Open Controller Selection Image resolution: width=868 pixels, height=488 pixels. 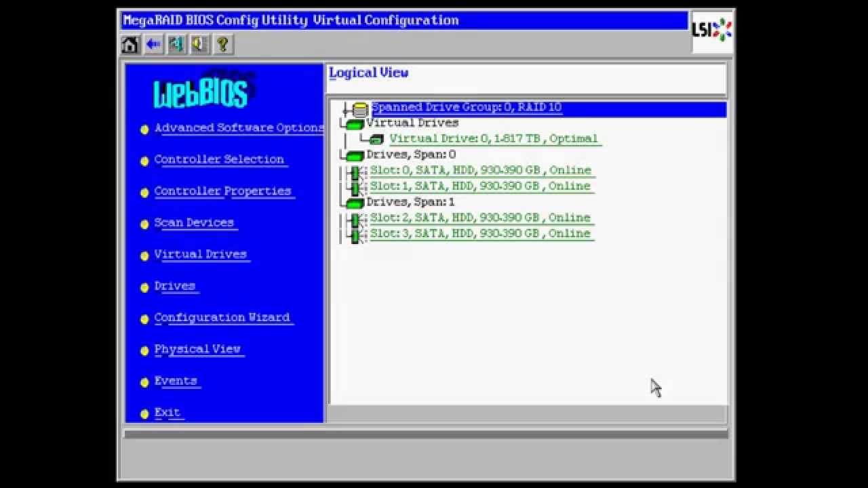click(x=220, y=159)
